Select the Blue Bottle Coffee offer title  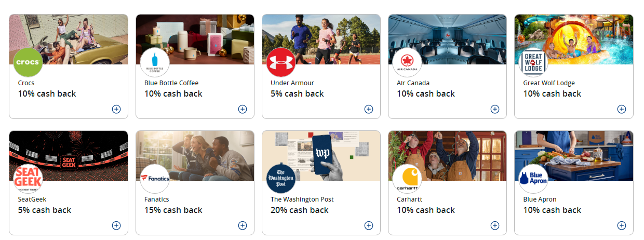[x=171, y=83]
